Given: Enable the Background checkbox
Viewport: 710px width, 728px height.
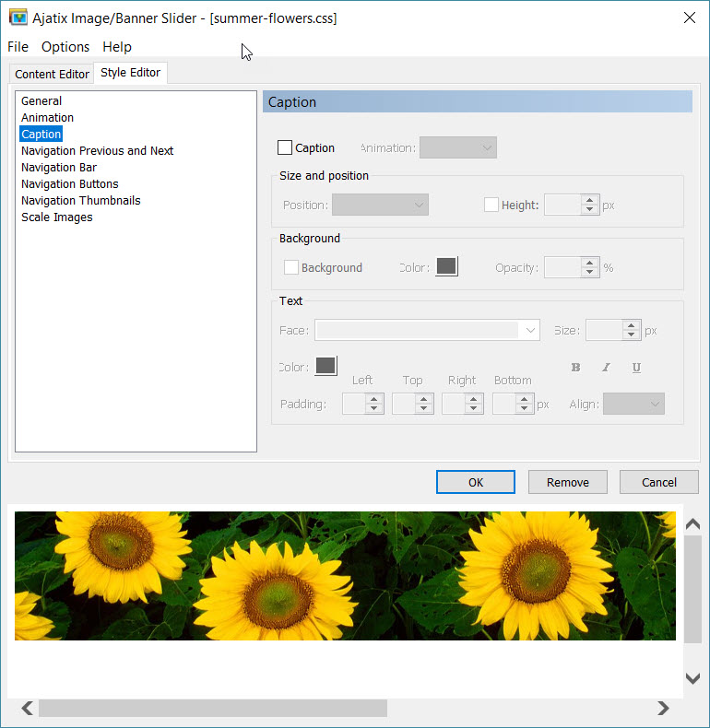Looking at the screenshot, I should (290, 267).
